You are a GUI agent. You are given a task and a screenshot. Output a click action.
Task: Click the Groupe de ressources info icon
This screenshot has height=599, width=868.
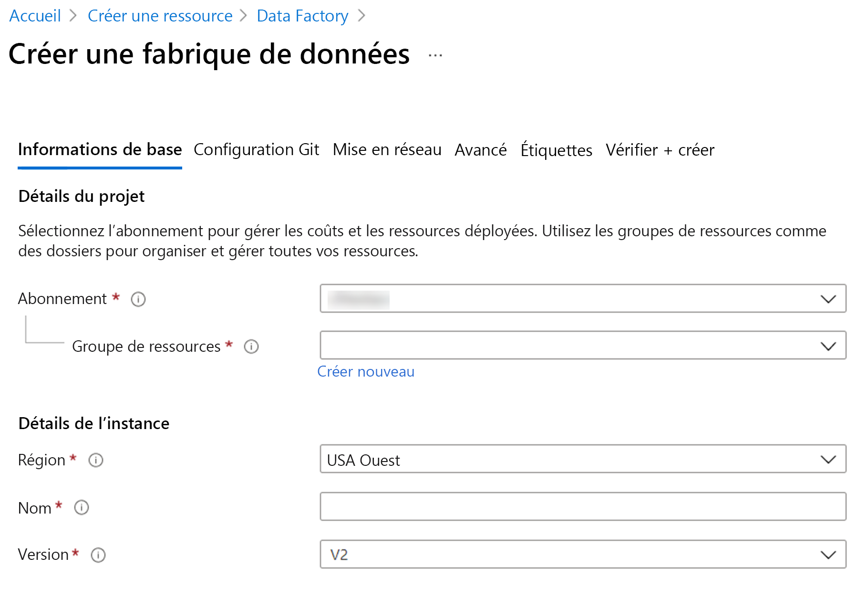click(x=251, y=347)
